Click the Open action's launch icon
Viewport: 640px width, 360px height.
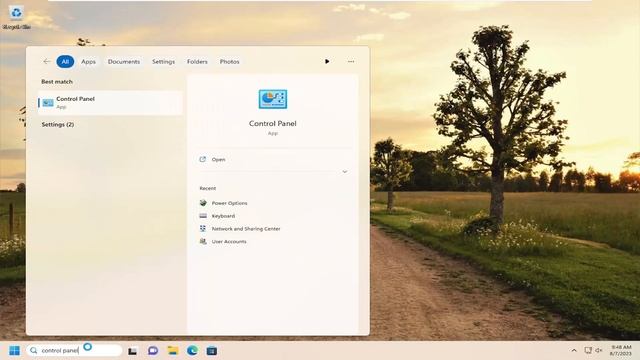pos(202,159)
